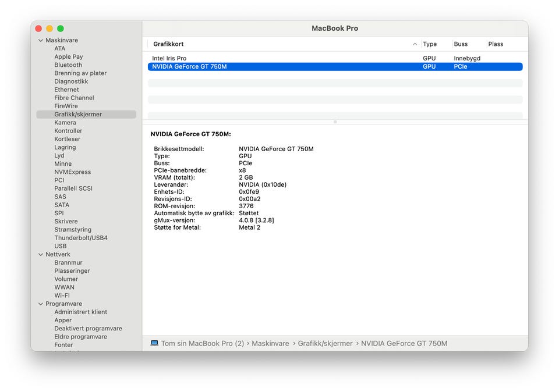
Task: Open NVMExpress entry
Action: point(72,172)
